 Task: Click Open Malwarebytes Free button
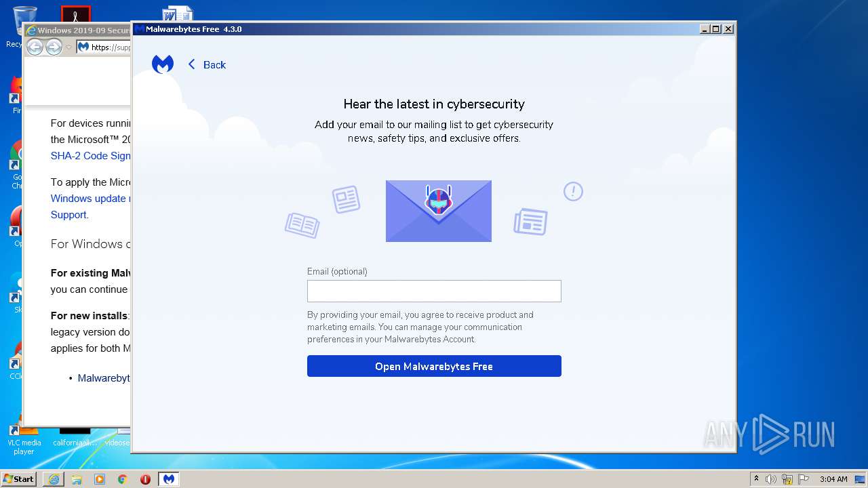434,366
